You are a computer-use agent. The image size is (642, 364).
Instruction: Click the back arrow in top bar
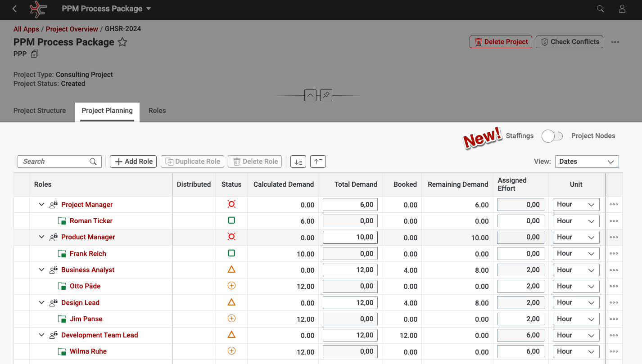pos(14,9)
